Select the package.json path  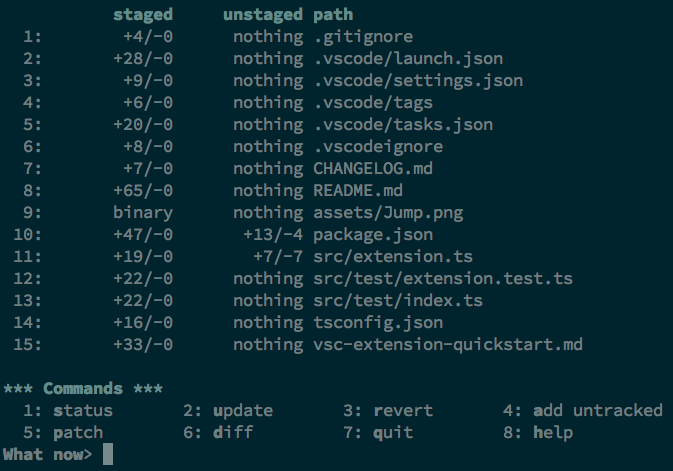tap(373, 235)
